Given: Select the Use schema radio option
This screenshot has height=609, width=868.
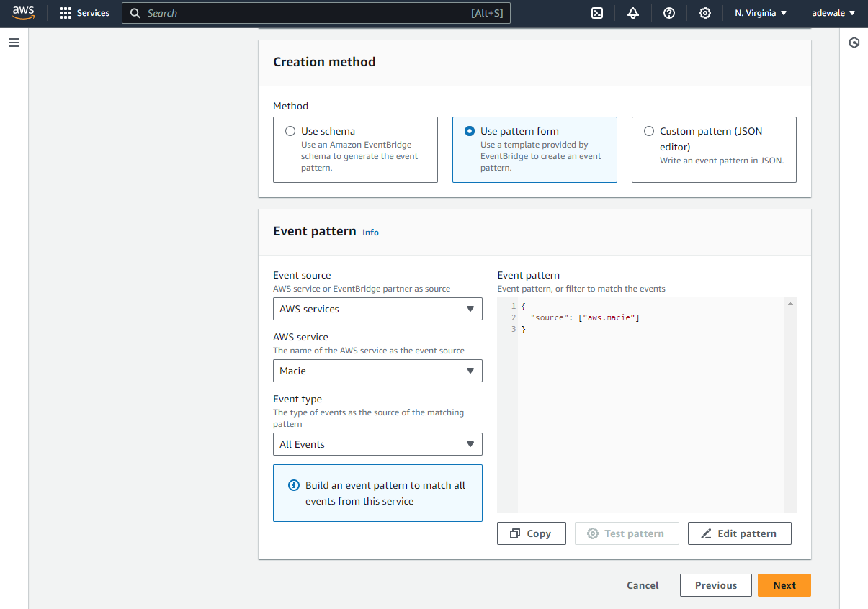Looking at the screenshot, I should 290,131.
